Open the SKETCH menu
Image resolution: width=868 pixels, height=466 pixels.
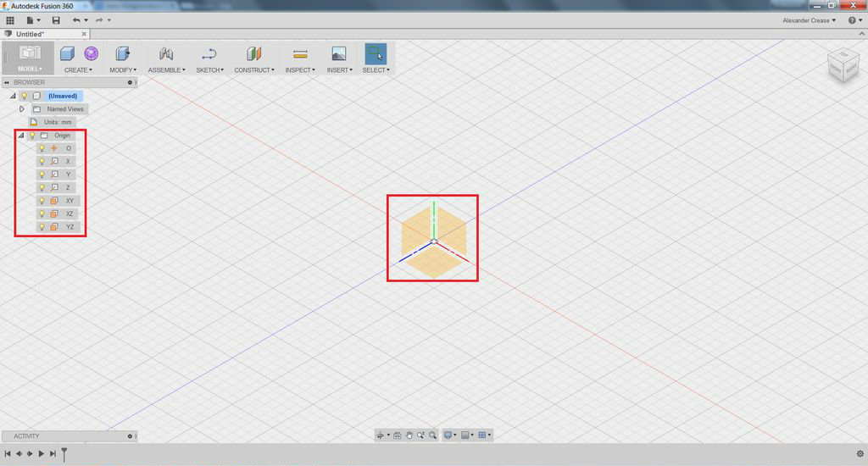pyautogui.click(x=210, y=70)
